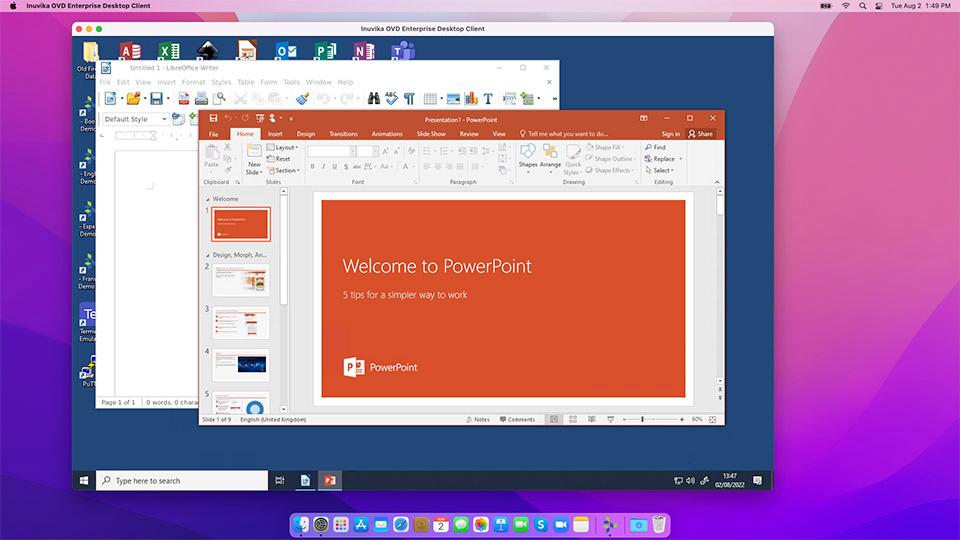Viewport: 960px width, 540px height.
Task: Open the font name combo box in PowerPoint
Action: point(332,151)
